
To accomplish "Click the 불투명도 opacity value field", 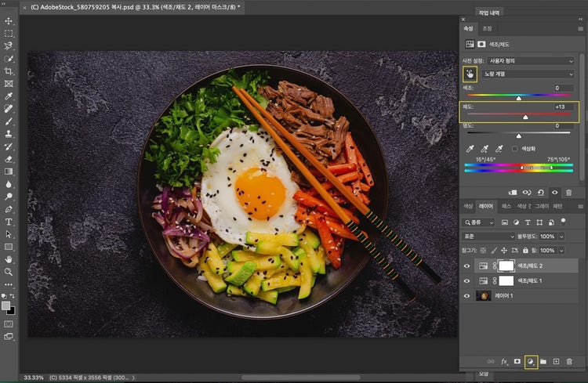I will point(546,236).
